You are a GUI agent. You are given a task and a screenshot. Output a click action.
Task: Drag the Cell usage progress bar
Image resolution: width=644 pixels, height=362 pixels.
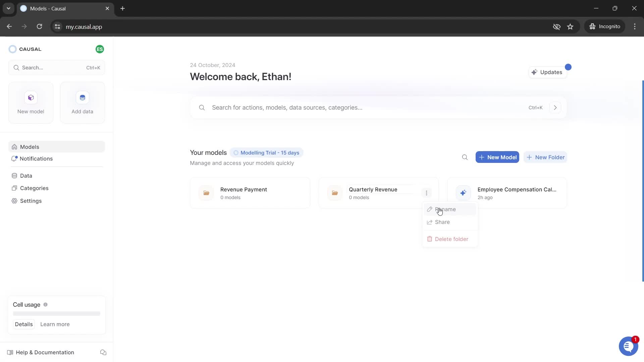point(57,314)
